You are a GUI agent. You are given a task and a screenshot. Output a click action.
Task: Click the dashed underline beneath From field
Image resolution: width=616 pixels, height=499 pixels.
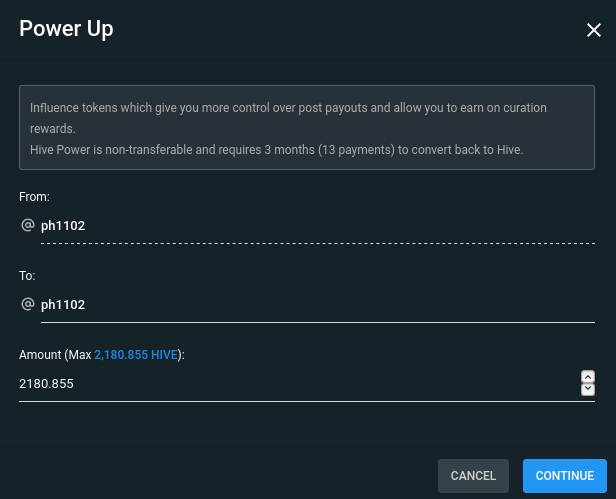317,243
